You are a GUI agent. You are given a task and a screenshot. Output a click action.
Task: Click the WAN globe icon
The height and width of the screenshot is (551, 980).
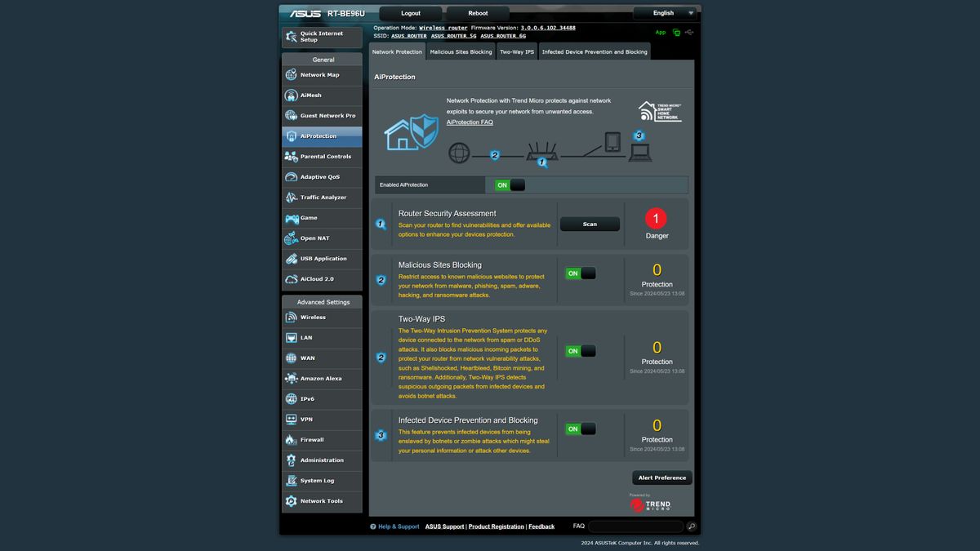point(292,358)
